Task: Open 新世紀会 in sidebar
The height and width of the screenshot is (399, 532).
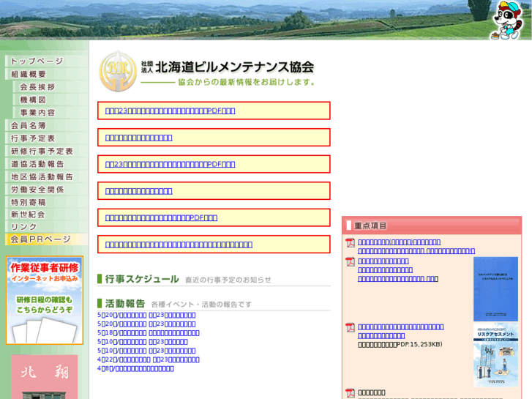Action: click(x=47, y=215)
